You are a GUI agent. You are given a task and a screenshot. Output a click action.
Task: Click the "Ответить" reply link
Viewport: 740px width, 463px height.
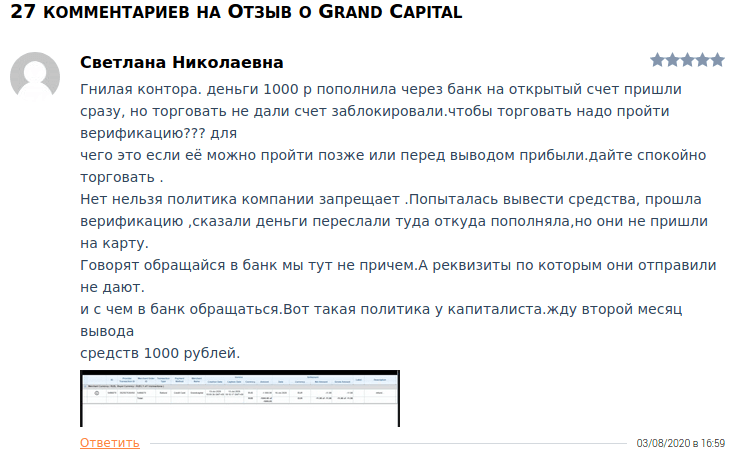(110, 443)
